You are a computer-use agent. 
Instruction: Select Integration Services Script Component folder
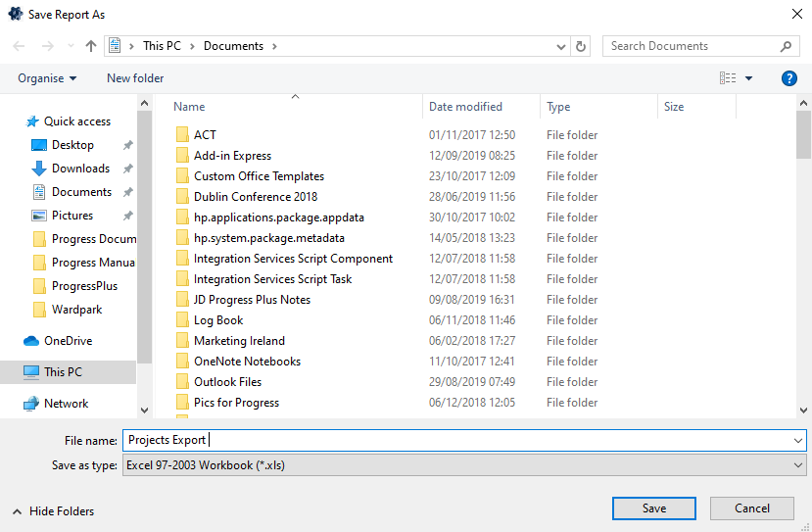point(293,259)
